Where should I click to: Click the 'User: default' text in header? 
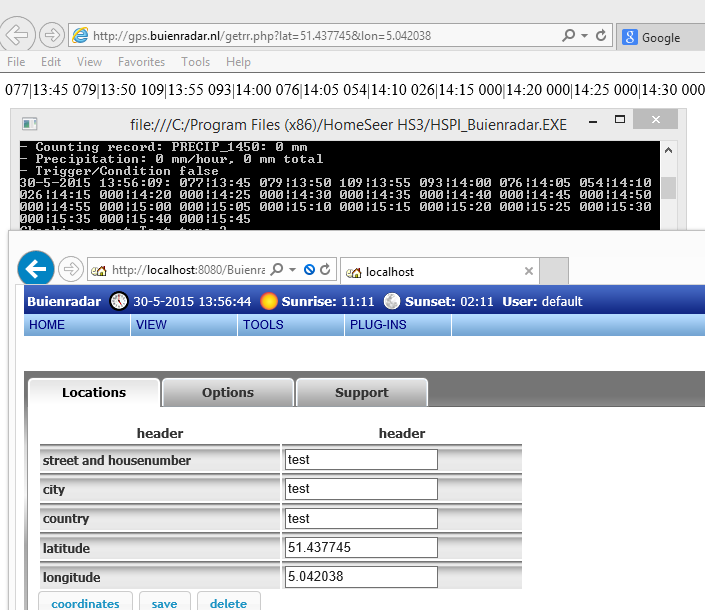click(542, 301)
